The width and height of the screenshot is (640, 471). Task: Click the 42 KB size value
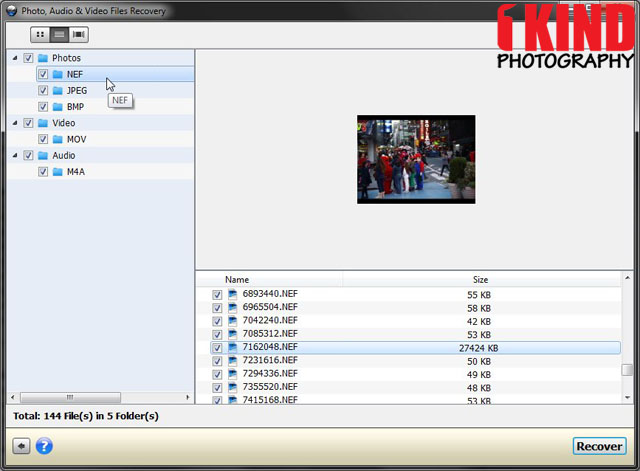click(x=479, y=322)
